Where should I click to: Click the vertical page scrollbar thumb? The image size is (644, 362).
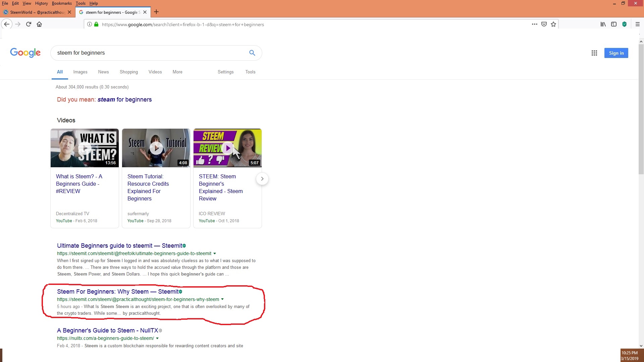click(641, 109)
